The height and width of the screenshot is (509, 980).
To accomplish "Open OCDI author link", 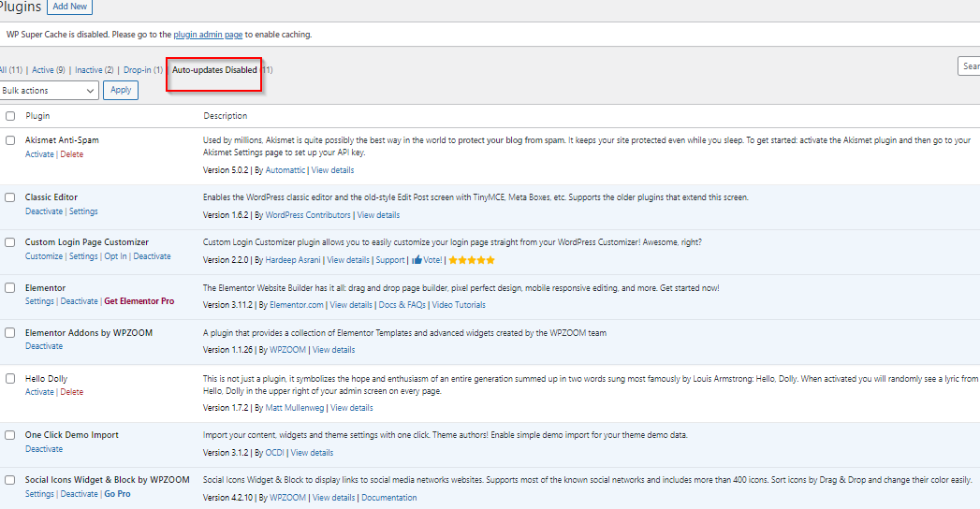I will [274, 453].
